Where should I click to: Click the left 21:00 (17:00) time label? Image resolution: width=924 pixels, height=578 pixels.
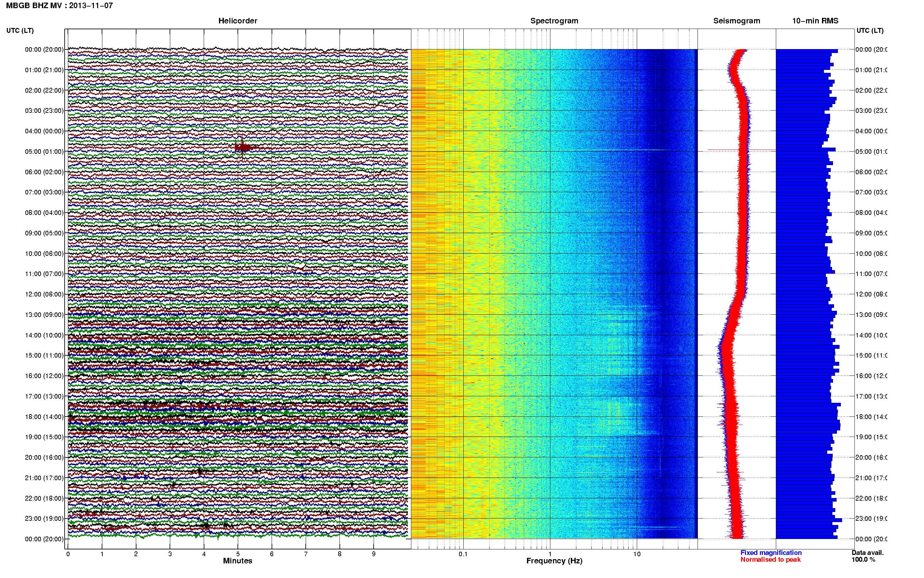click(44, 478)
